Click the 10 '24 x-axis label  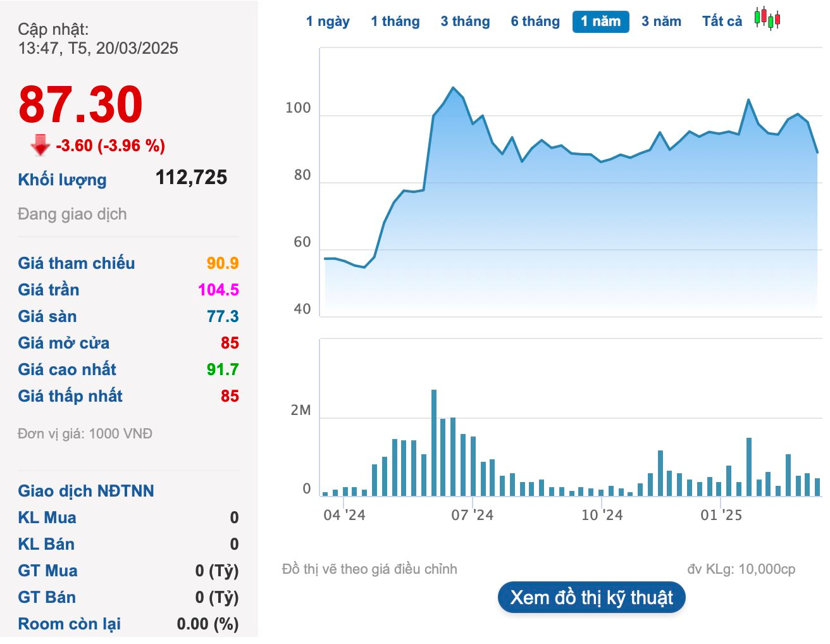point(602,515)
